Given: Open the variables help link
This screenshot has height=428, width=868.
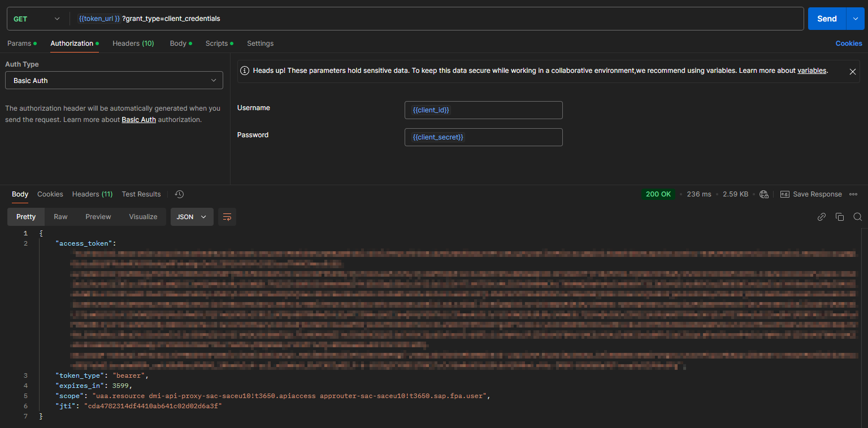Looking at the screenshot, I should 811,71.
